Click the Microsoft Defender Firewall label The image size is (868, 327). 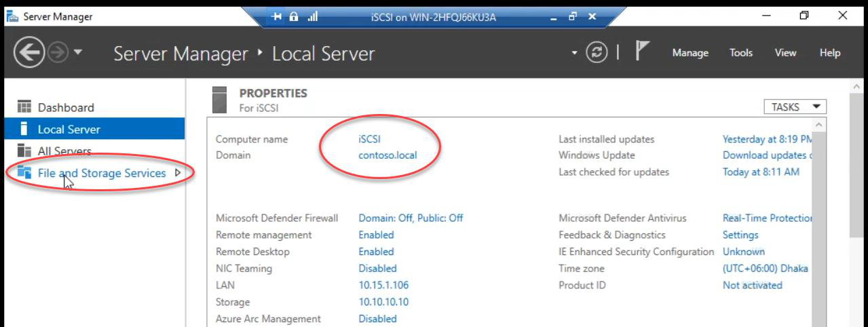point(277,218)
